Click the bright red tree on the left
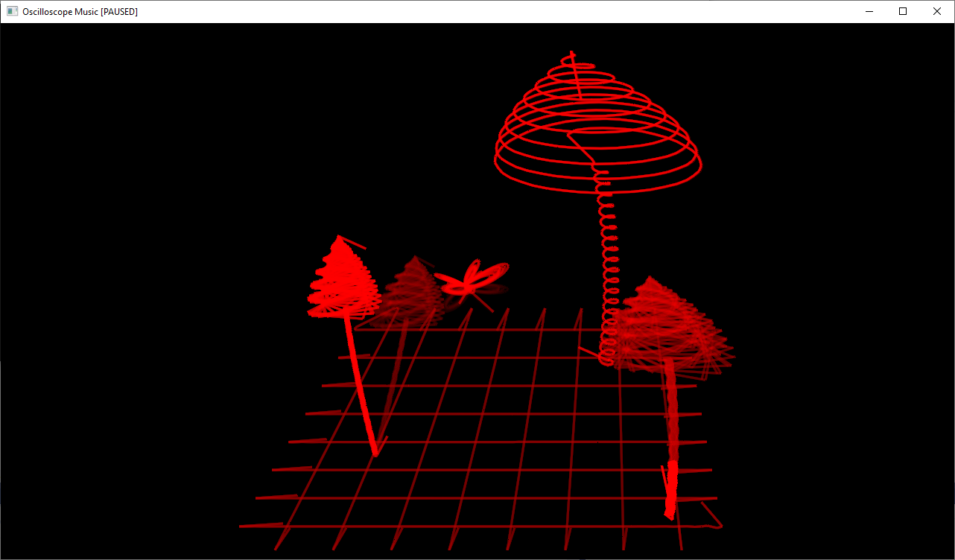The width and height of the screenshot is (955, 560). [x=344, y=345]
